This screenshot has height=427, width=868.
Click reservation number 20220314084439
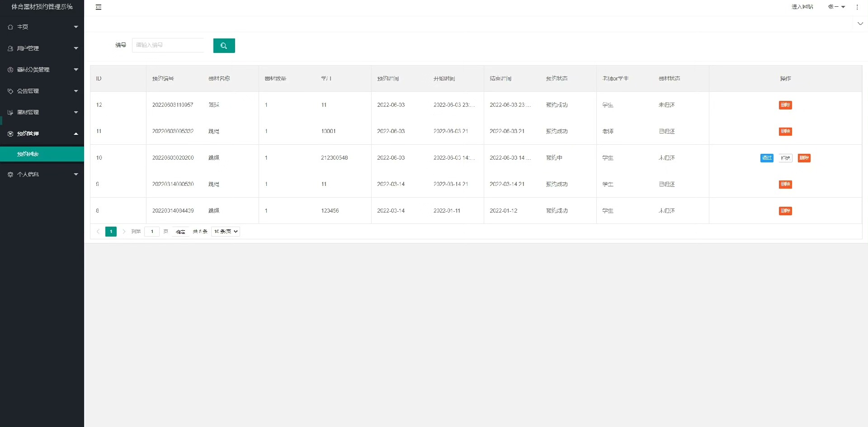(x=173, y=211)
